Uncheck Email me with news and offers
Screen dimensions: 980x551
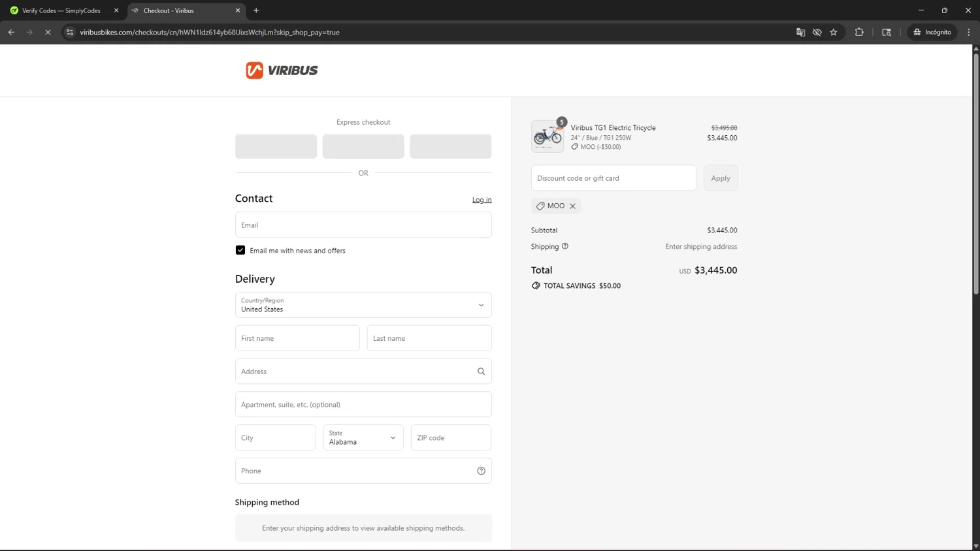(240, 250)
